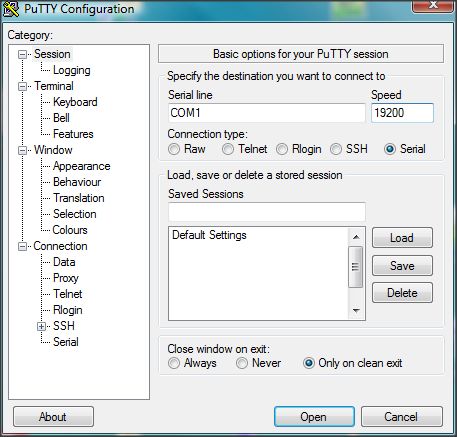457x437 pixels.
Task: Open the Translation category
Action: click(79, 198)
